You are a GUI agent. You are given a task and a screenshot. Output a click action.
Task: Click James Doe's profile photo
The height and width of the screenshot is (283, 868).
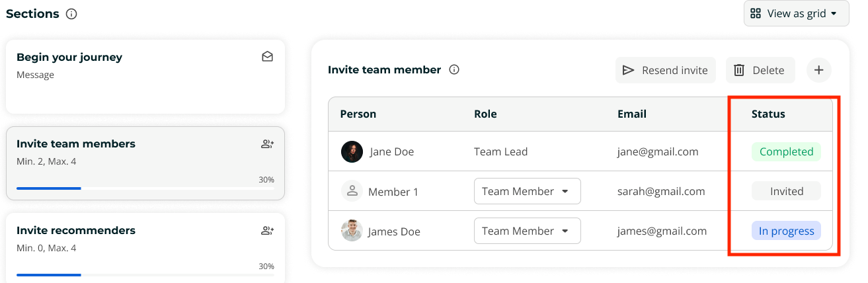[352, 231]
